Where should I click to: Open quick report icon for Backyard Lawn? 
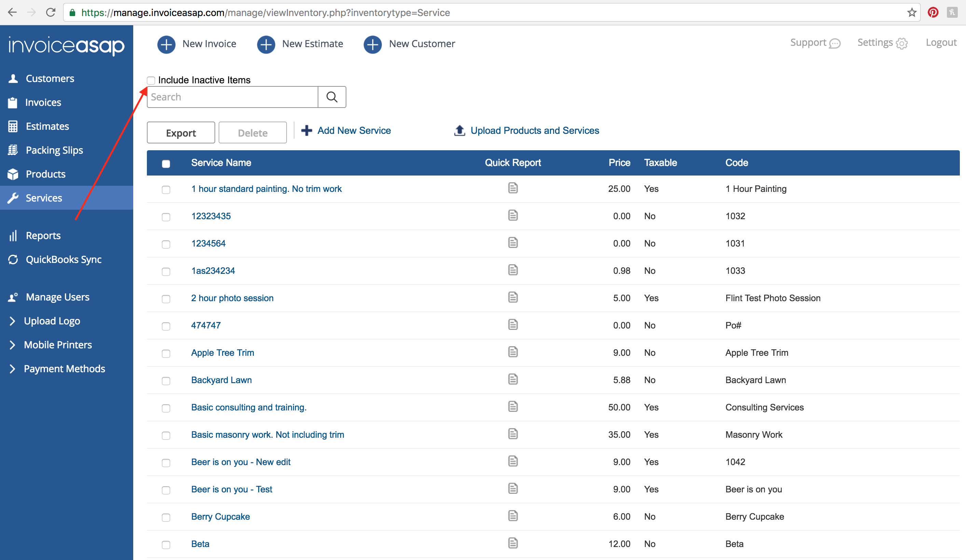click(513, 379)
